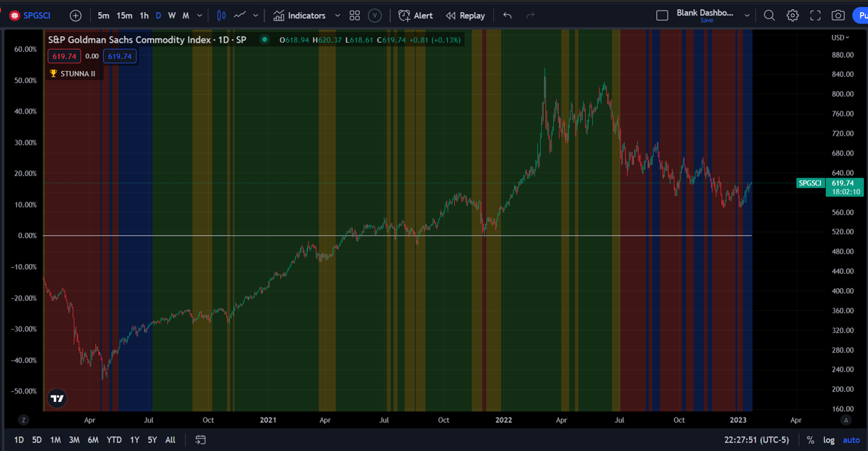This screenshot has width=868, height=451.
Task: Switch to the 1h timeframe
Action: coord(144,16)
